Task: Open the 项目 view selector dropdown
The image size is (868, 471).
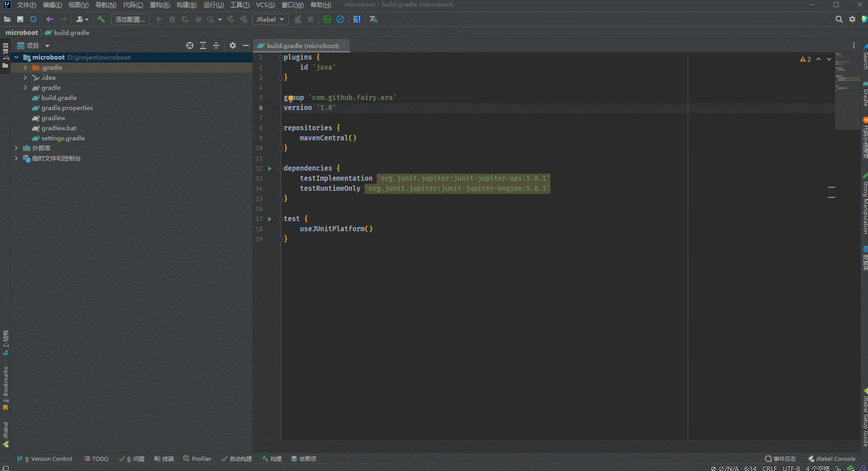Action: [33, 45]
